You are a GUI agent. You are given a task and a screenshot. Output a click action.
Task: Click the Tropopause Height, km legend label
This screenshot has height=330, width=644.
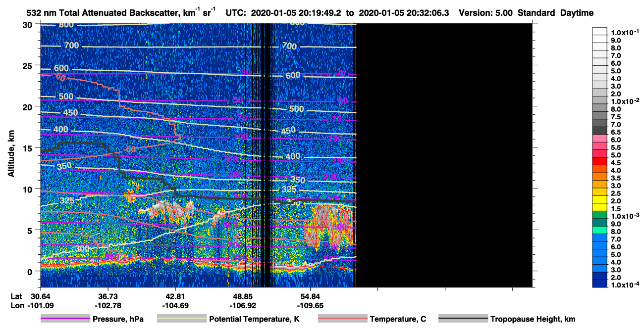coord(533,319)
